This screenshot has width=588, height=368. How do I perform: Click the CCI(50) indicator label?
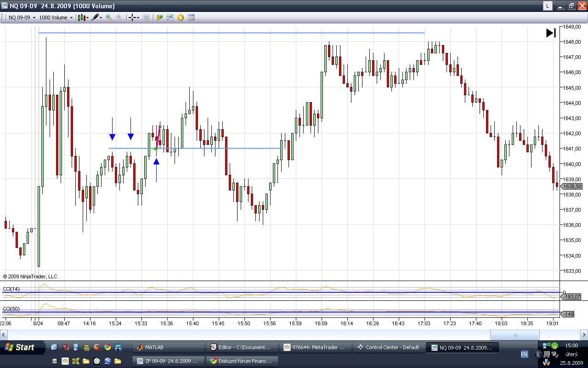(x=11, y=309)
